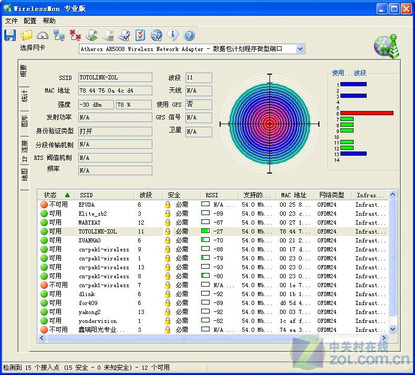This screenshot has width=415, height=375.
Task: Select the MARYKAY network SSID
Action: tap(90, 223)
